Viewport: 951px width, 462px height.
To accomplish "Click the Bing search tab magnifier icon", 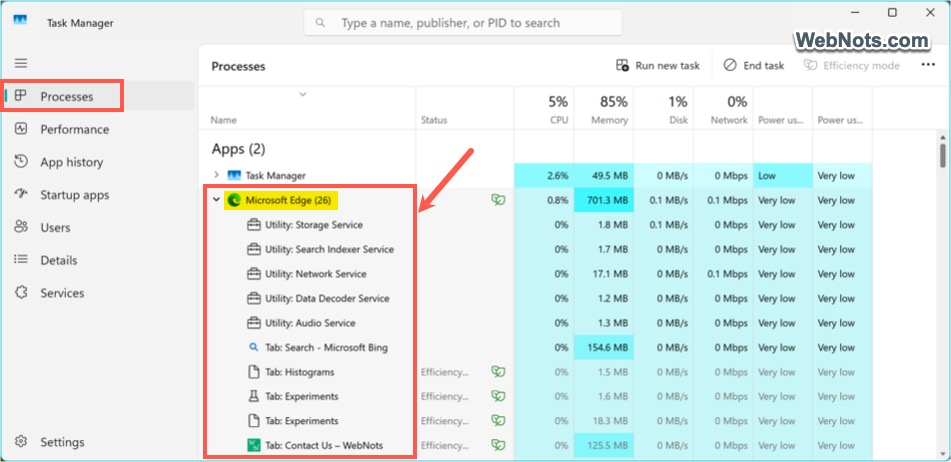I will pos(254,347).
